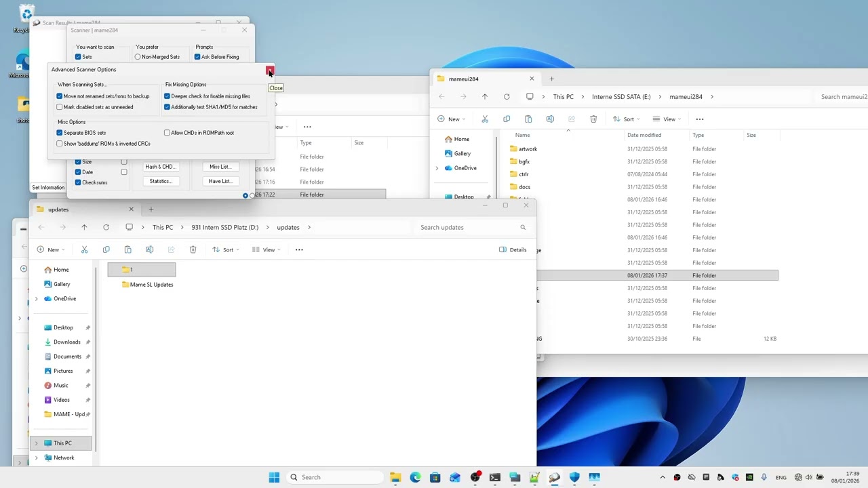Open the Hash & CHD... options

(x=160, y=167)
